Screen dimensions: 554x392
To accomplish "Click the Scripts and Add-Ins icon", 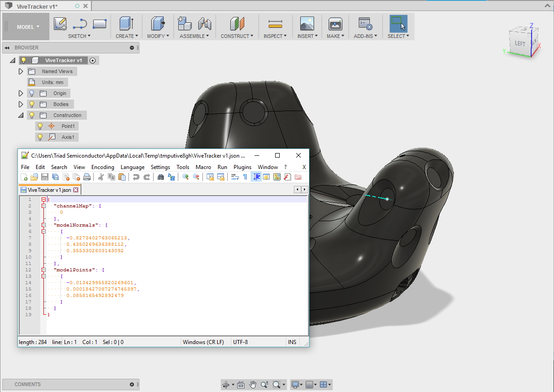I will click(x=365, y=24).
